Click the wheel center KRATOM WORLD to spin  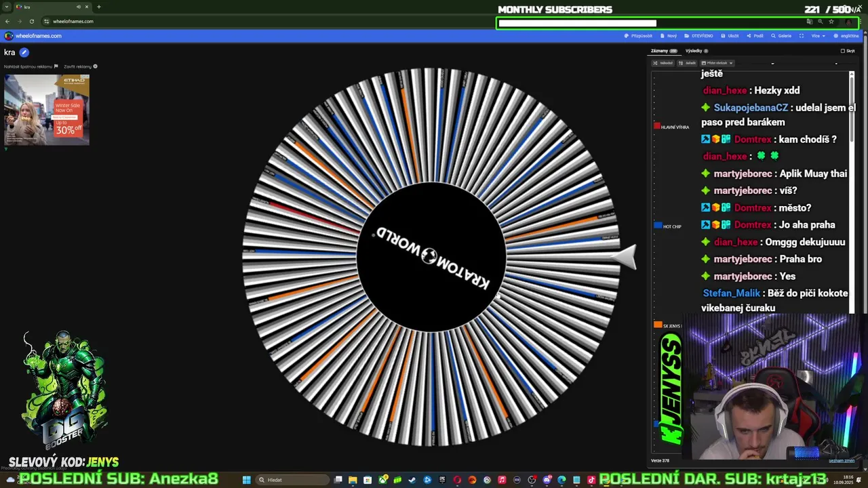click(431, 257)
